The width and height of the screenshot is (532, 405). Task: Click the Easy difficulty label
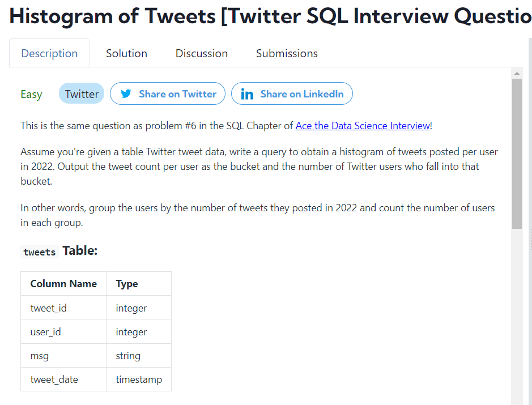pyautogui.click(x=31, y=94)
